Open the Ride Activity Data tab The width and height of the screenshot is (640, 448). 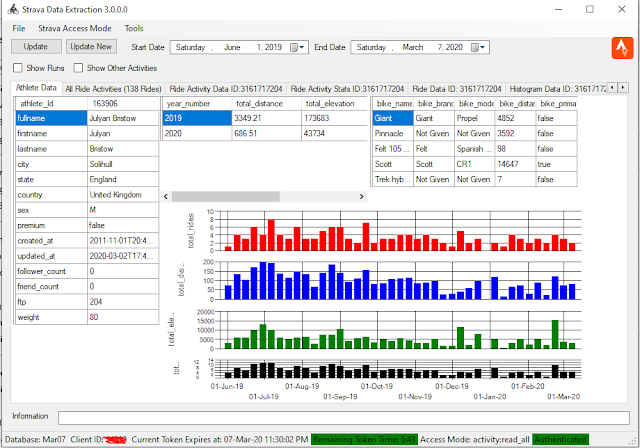click(226, 89)
